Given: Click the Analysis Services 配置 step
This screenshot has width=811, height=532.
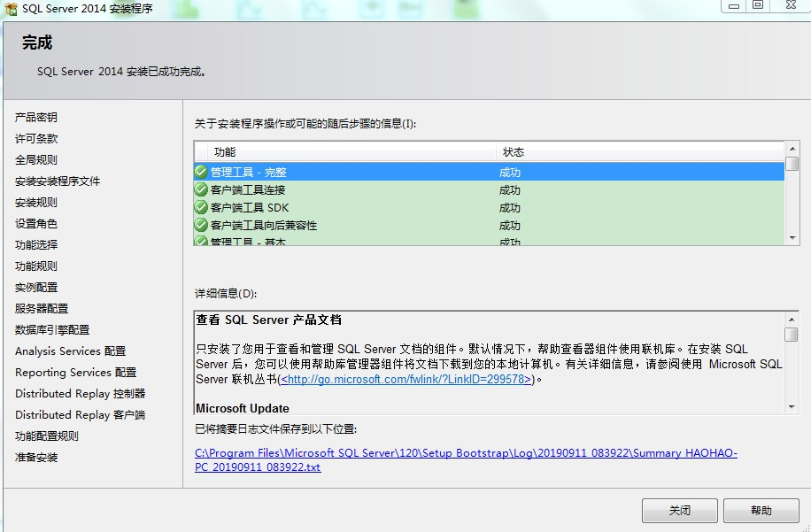Looking at the screenshot, I should [x=70, y=351].
